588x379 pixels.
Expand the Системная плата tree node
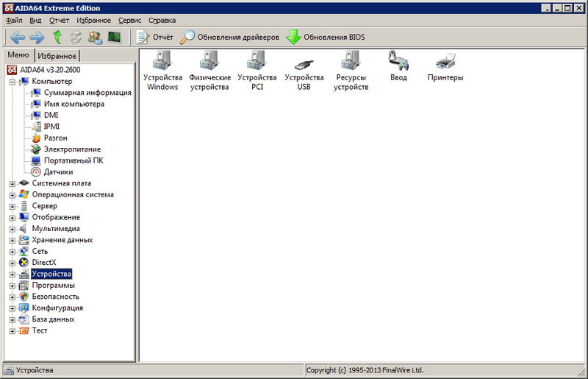click(12, 183)
